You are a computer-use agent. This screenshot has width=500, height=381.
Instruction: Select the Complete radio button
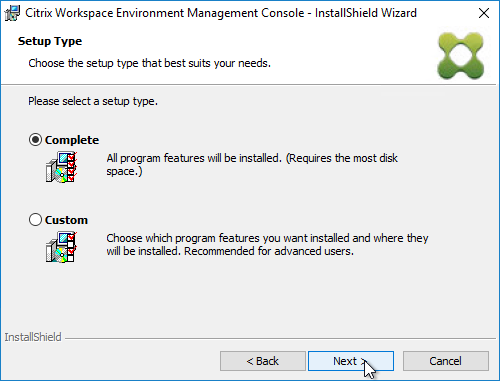point(35,140)
